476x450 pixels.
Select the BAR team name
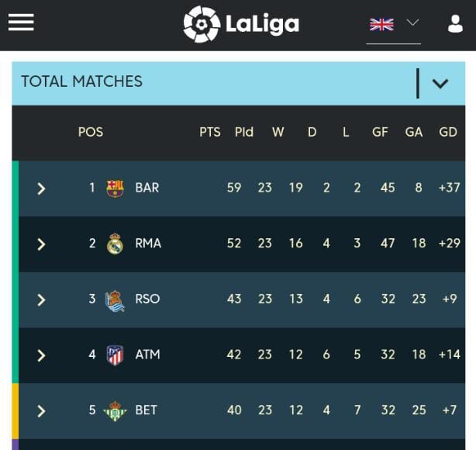[x=147, y=188]
